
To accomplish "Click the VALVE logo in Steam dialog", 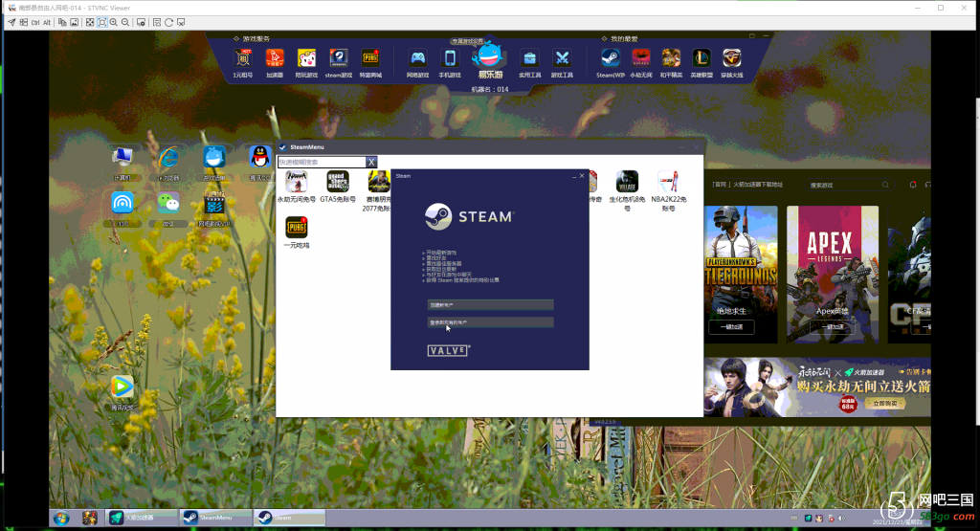I will pyautogui.click(x=448, y=350).
